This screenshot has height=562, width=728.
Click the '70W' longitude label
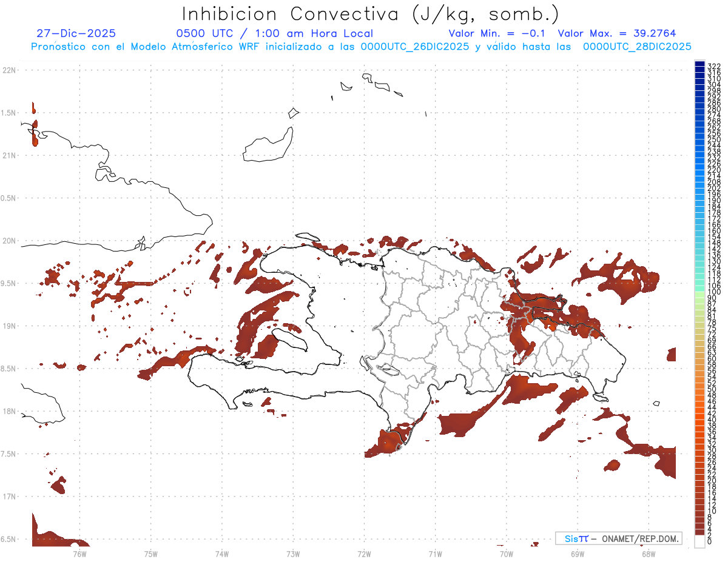pos(506,554)
